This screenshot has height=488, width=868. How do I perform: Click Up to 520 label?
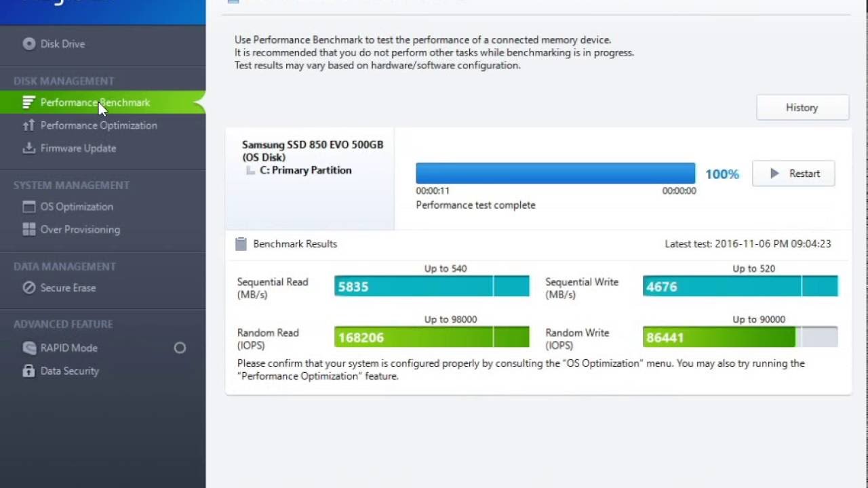pos(753,268)
